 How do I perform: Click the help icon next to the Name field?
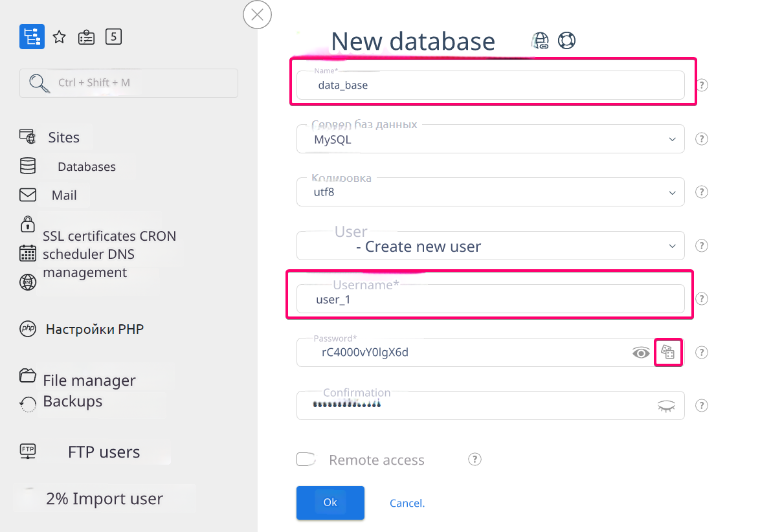tap(702, 85)
